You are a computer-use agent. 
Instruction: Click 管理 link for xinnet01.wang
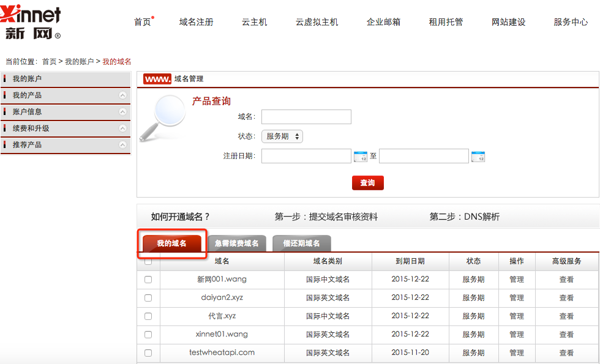point(516,335)
